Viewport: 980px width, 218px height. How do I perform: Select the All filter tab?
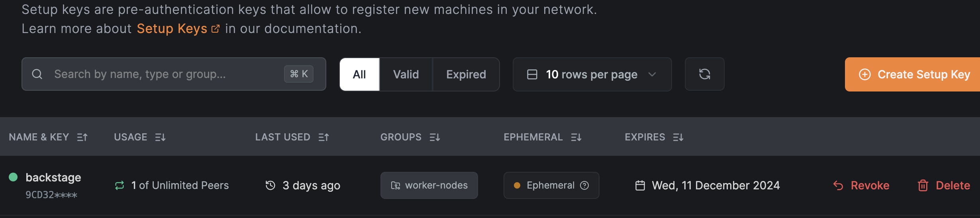point(359,74)
